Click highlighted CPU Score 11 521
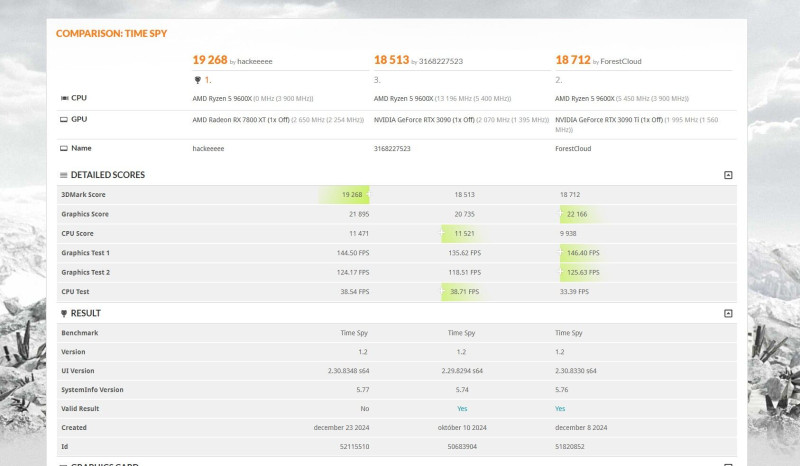The image size is (800, 466). coord(464,234)
